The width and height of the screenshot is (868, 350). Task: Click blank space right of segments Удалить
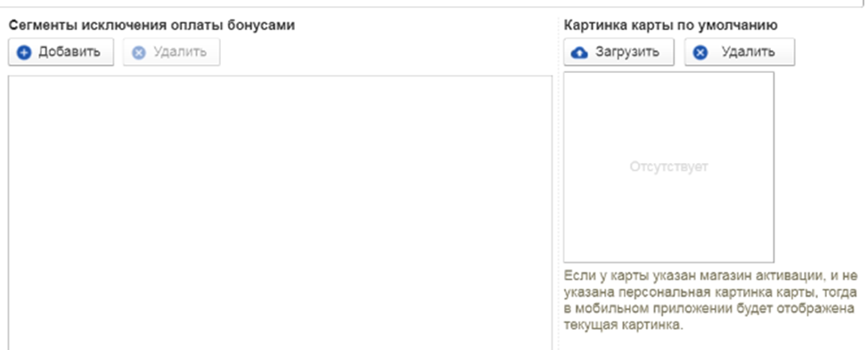(388, 52)
